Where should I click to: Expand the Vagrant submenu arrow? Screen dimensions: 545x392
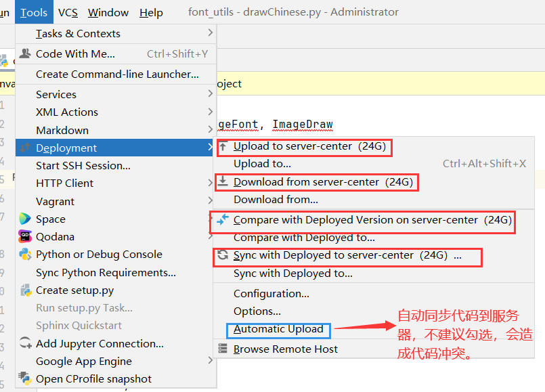(210, 200)
